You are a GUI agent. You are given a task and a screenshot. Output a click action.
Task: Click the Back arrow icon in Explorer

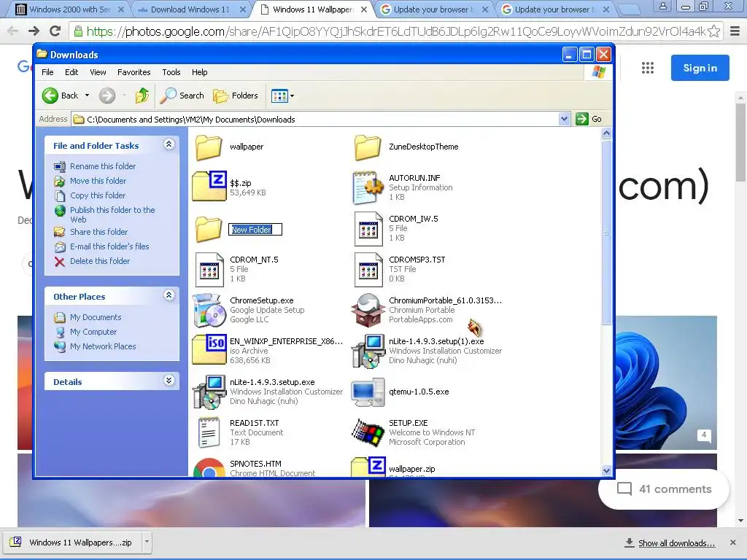[x=50, y=96]
